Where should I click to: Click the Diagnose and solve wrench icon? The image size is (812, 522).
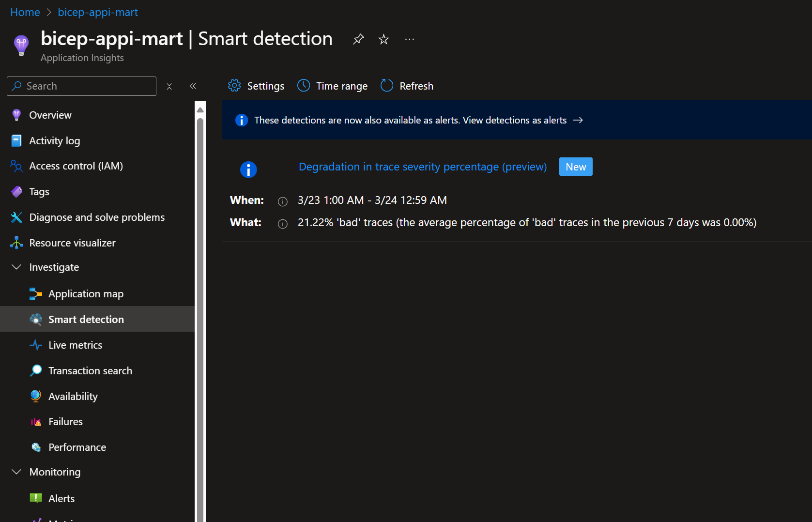(16, 217)
